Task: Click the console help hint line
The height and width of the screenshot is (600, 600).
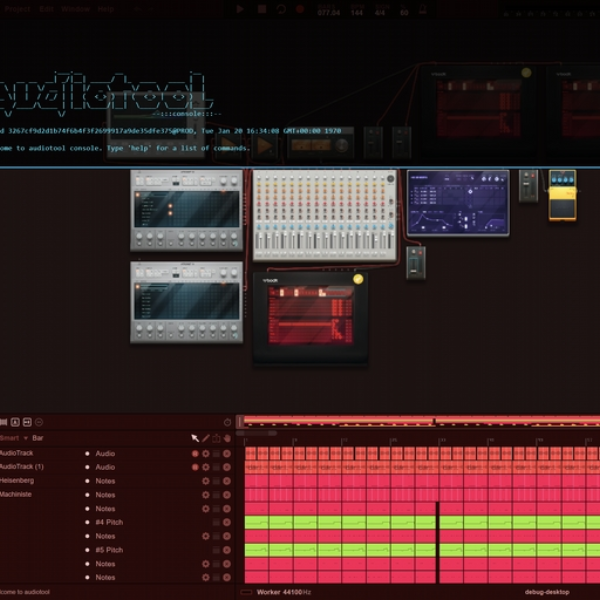Action: 125,148
